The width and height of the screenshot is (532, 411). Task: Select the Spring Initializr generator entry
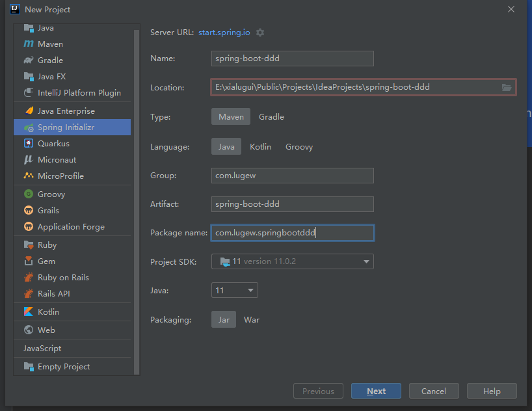[x=72, y=127]
